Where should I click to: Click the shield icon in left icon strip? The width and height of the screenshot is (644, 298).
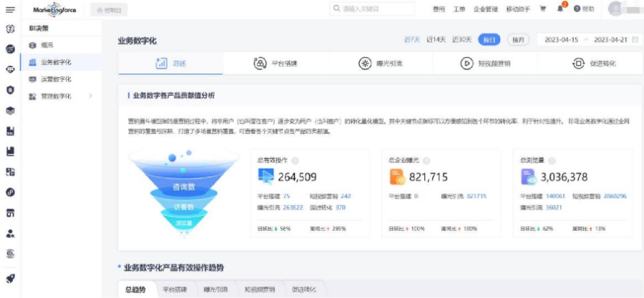pos(11,90)
